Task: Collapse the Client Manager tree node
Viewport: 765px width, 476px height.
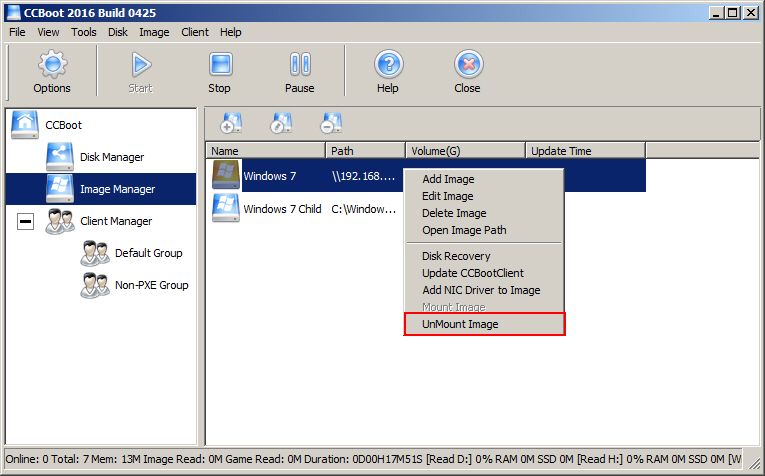Action: click(x=25, y=221)
